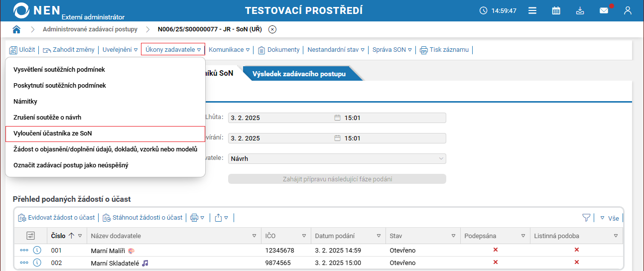The image size is (644, 271).
Task: Select Žádost o objasnění/doplnění údajů
Action: (105, 149)
